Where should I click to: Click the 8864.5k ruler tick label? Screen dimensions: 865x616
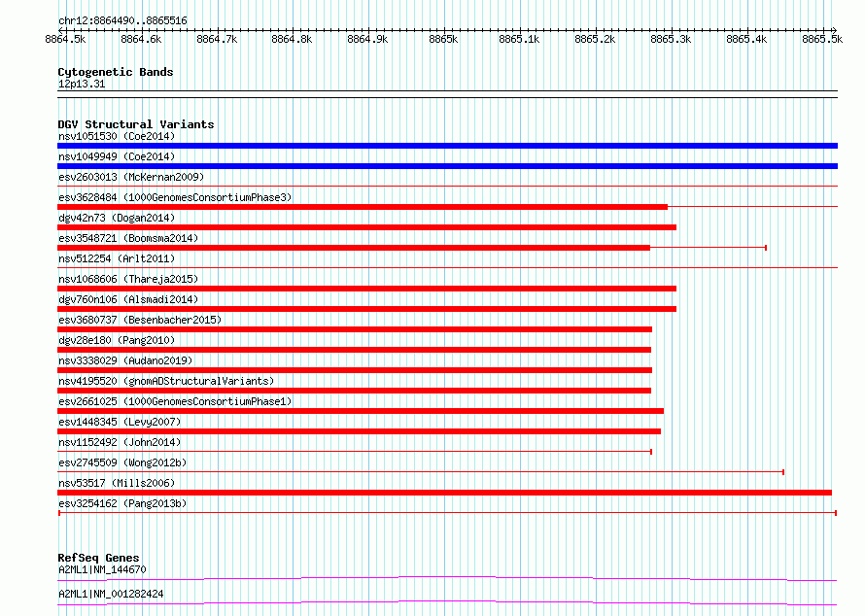click(65, 39)
